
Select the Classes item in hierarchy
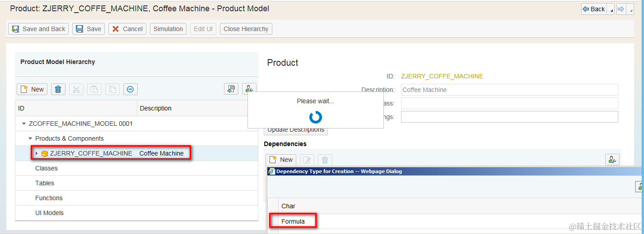[x=47, y=168]
